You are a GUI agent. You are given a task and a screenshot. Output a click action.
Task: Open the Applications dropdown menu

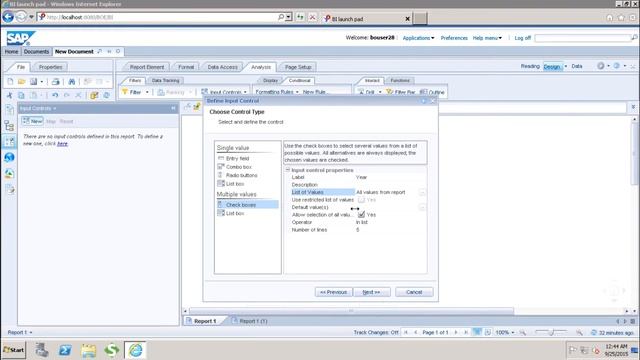click(418, 38)
